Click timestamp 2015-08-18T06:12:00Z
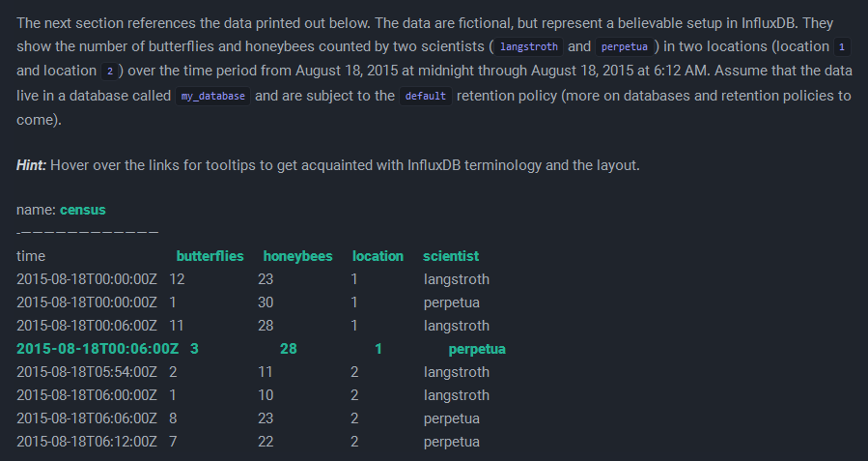 87,443
